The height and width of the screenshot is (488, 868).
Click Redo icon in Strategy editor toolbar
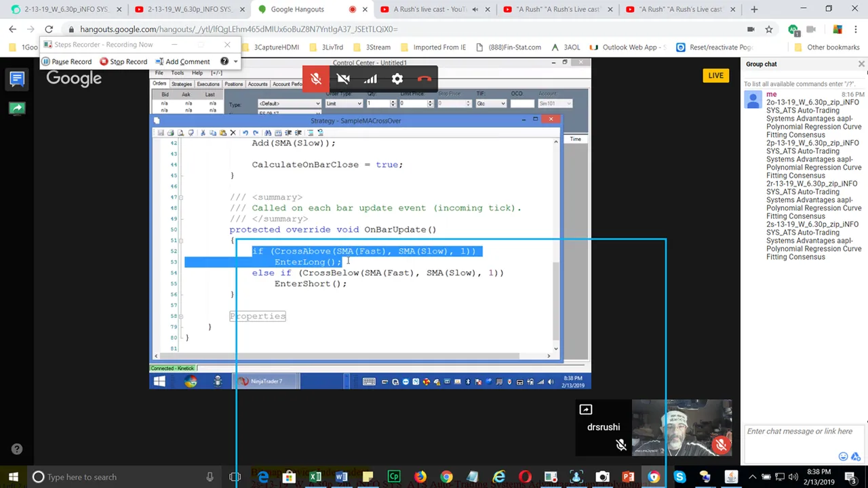coord(256,133)
